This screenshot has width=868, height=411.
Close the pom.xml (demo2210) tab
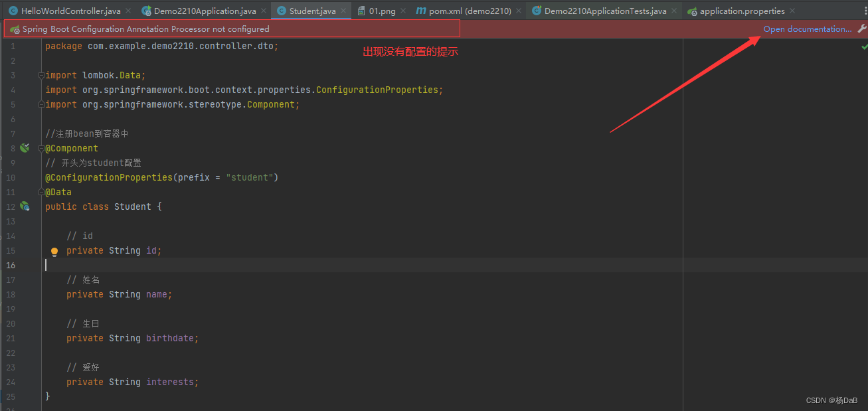click(x=519, y=11)
